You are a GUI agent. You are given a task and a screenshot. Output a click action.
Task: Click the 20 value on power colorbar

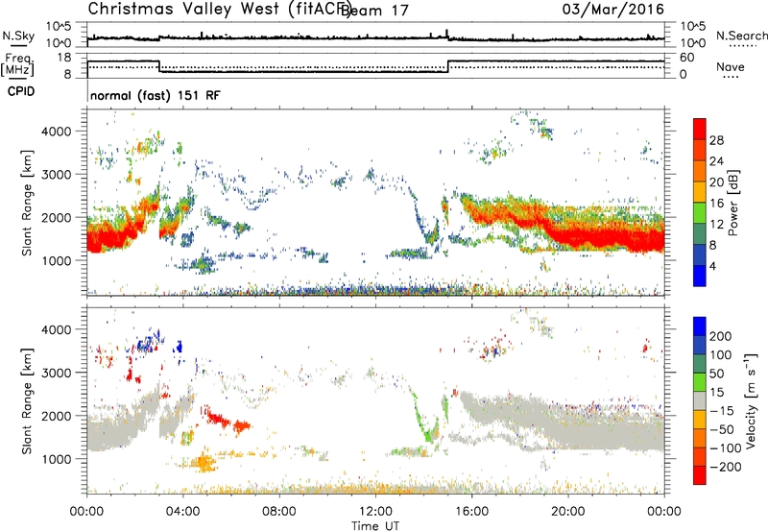(716, 182)
